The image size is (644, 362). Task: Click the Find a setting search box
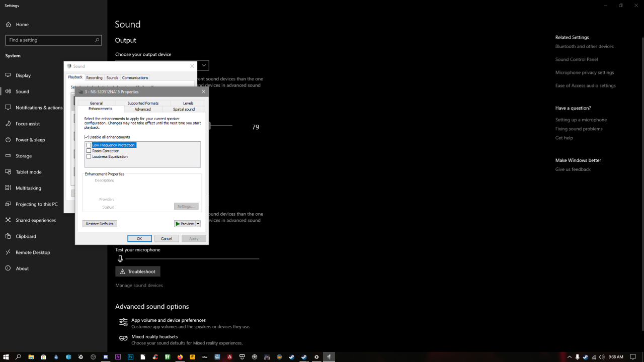(x=50, y=40)
